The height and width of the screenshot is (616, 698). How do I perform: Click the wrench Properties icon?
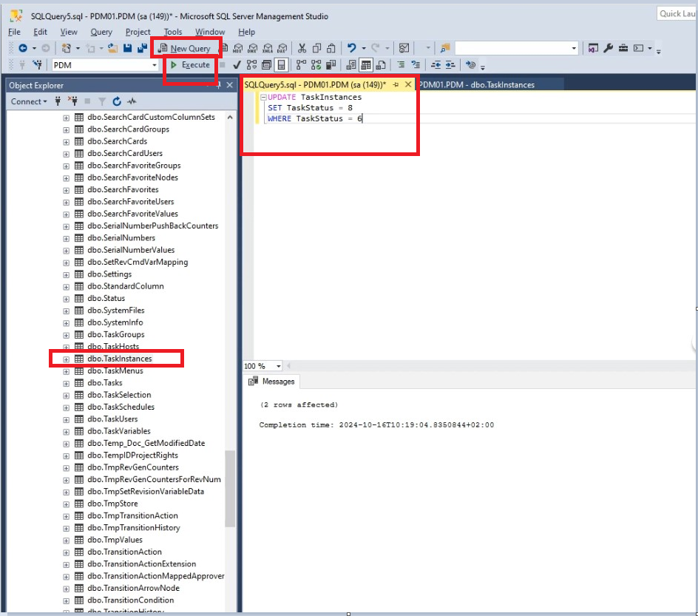608,48
